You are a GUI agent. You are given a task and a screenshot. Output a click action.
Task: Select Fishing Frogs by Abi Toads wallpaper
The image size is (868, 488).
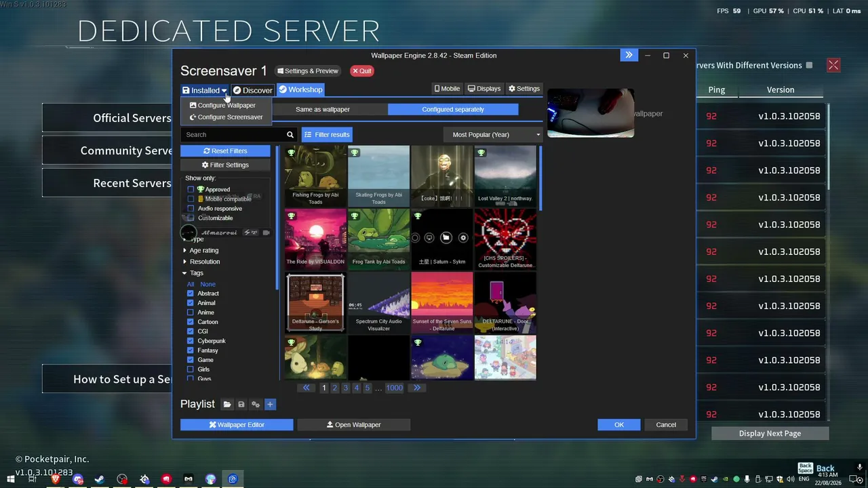(315, 176)
